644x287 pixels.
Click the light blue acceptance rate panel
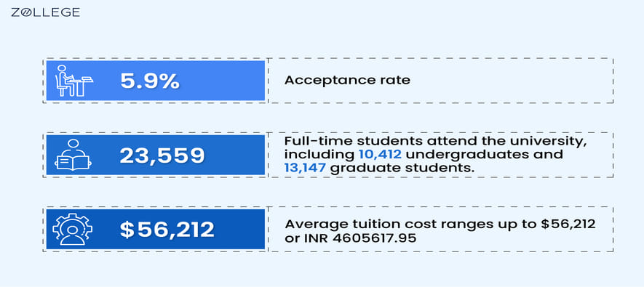pos(155,81)
